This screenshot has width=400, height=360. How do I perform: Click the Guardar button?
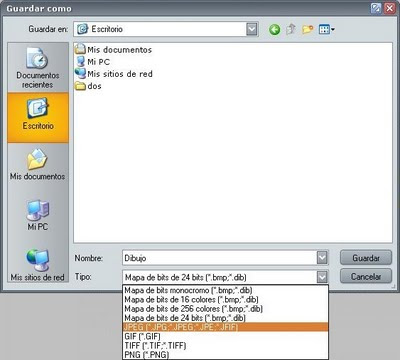coord(366,258)
